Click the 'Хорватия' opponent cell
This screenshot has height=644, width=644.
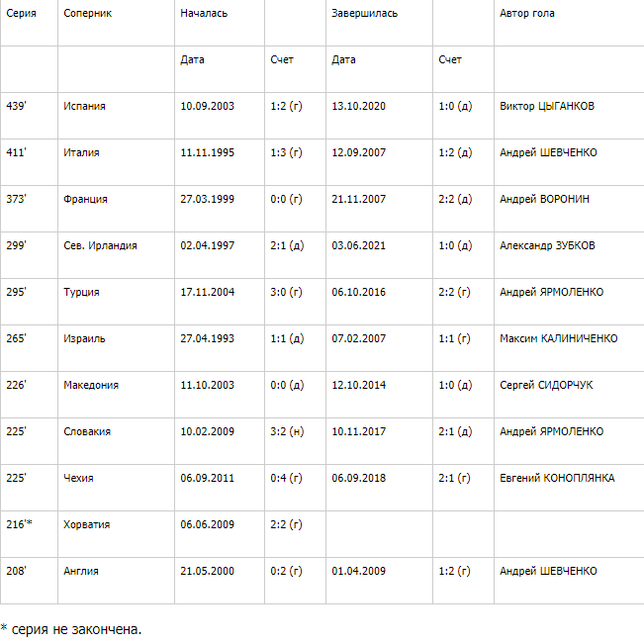point(87,524)
